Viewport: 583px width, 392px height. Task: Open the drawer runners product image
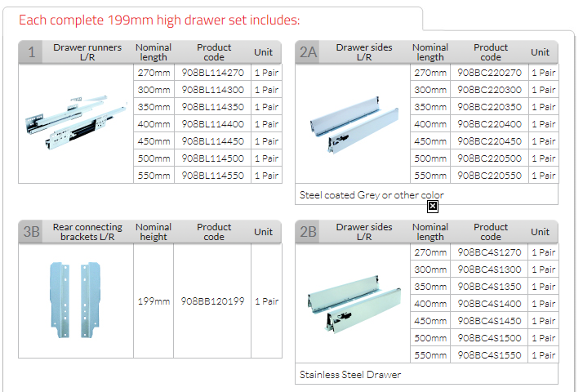click(76, 116)
